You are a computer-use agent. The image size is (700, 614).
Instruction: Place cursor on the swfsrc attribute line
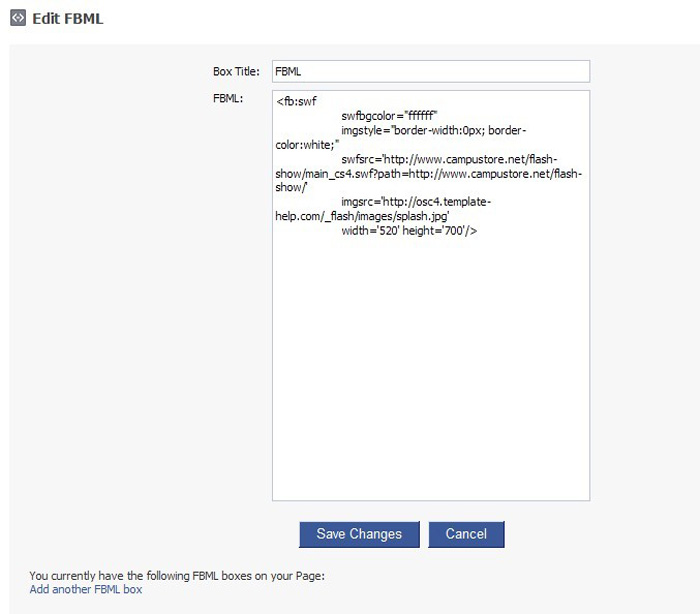[x=449, y=159]
